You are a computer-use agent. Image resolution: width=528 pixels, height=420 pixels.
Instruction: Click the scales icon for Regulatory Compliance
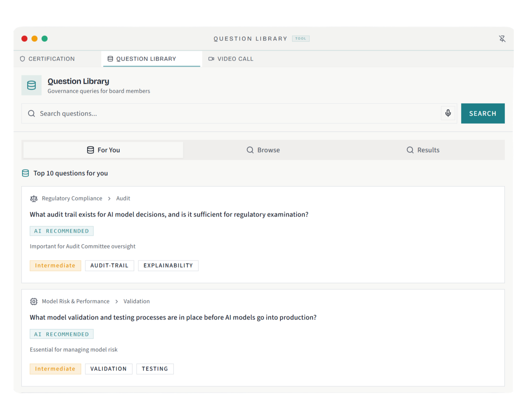pyautogui.click(x=34, y=199)
